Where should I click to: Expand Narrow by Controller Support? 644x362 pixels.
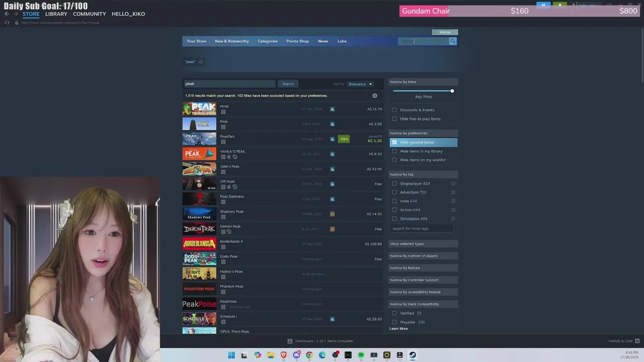(423, 280)
